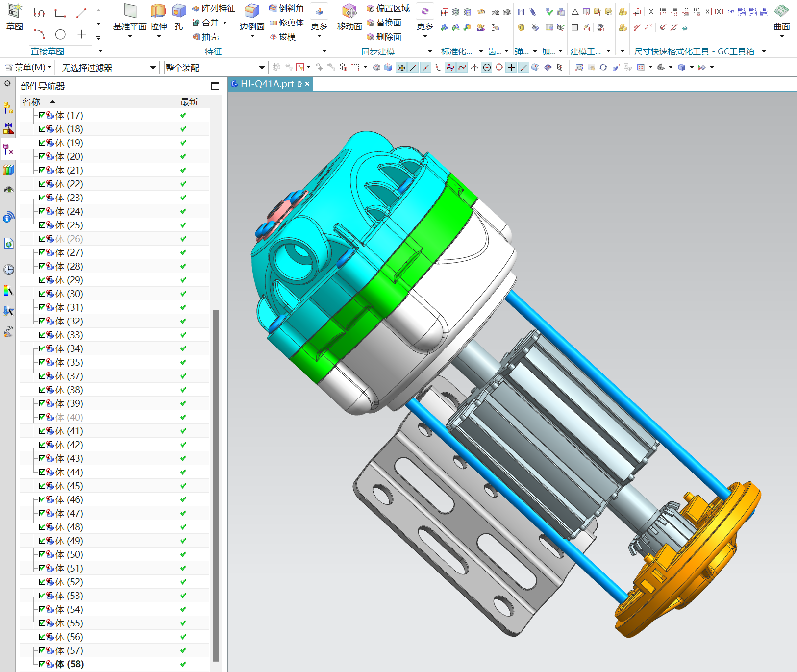Click the navigator settings gear icon

[x=7, y=84]
